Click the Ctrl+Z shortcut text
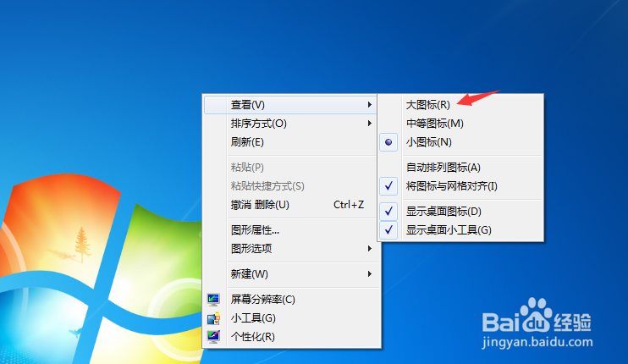Viewport: 628px width, 364px height. [349, 205]
